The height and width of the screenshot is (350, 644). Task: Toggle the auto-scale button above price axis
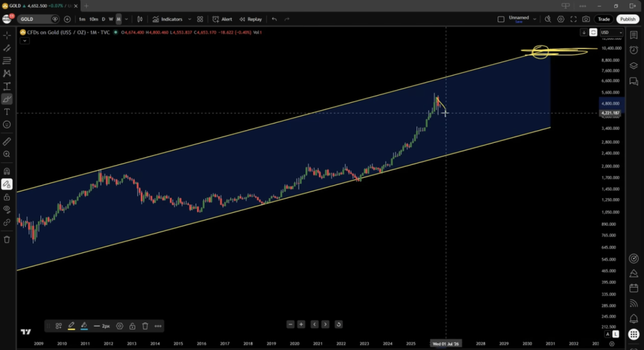coord(592,32)
